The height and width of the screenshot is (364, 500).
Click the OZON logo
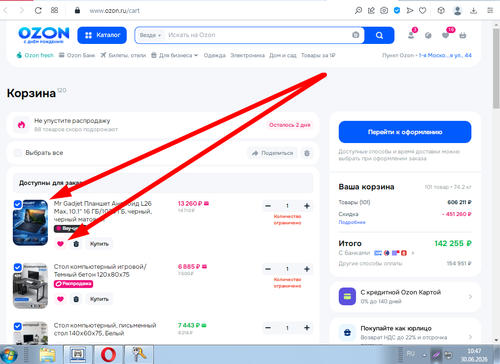(x=44, y=35)
